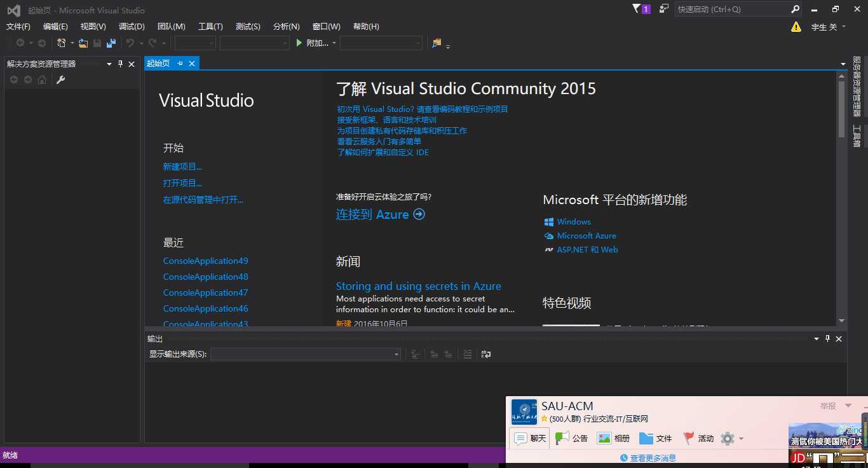
Task: Open the New Project dropdown arrow
Action: 72,43
